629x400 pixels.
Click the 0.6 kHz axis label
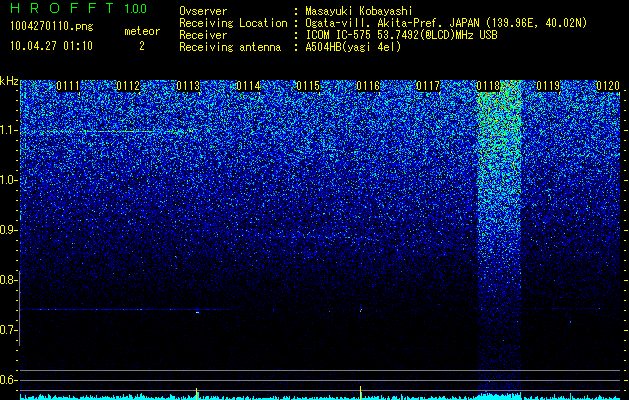8,380
